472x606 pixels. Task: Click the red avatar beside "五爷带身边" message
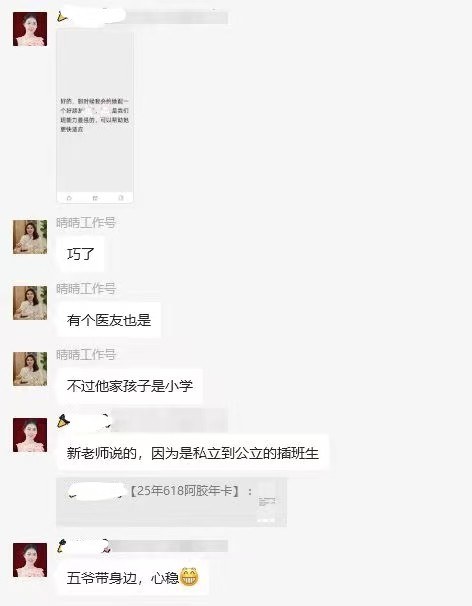click(x=30, y=560)
